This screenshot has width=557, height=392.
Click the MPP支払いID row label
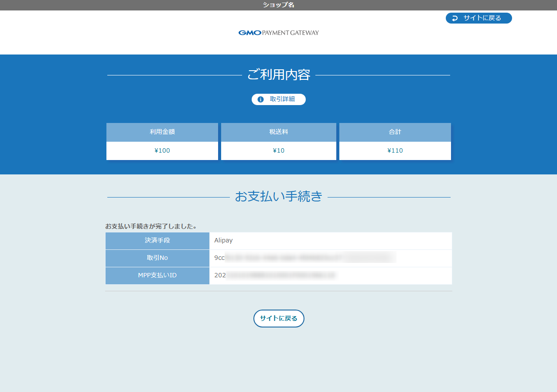click(x=157, y=276)
